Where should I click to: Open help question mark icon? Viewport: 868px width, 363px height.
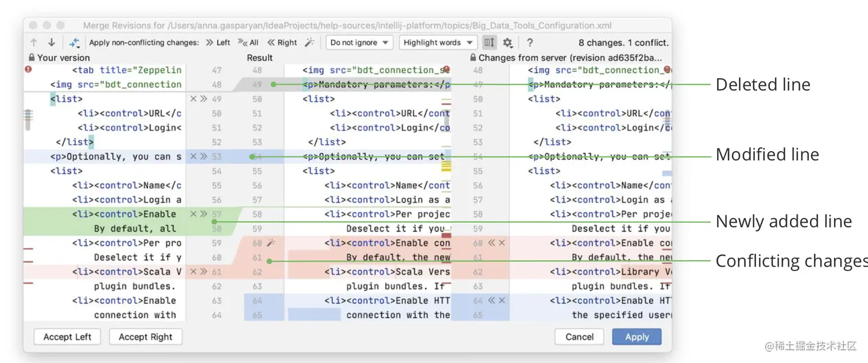point(530,43)
